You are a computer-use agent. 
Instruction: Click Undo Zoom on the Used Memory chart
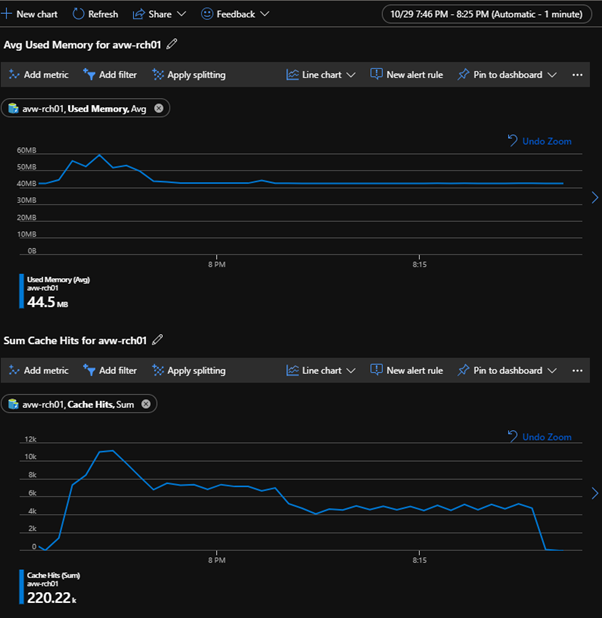click(539, 141)
